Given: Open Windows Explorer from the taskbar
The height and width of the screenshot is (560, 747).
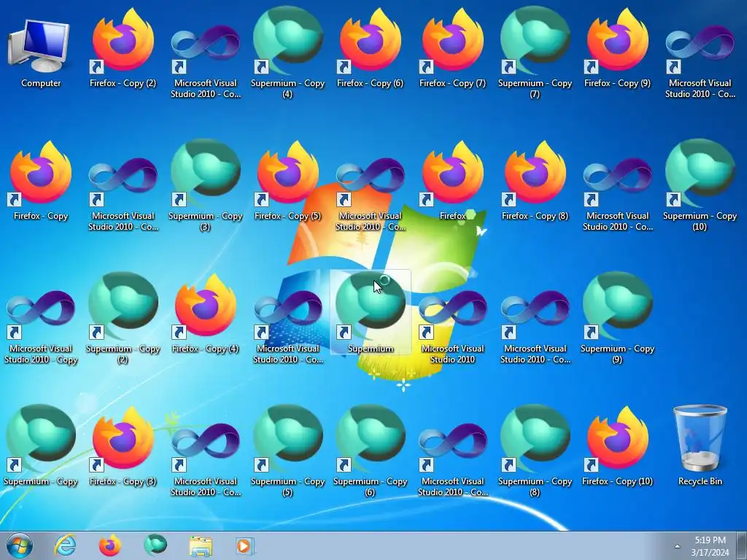Looking at the screenshot, I should pos(201,545).
